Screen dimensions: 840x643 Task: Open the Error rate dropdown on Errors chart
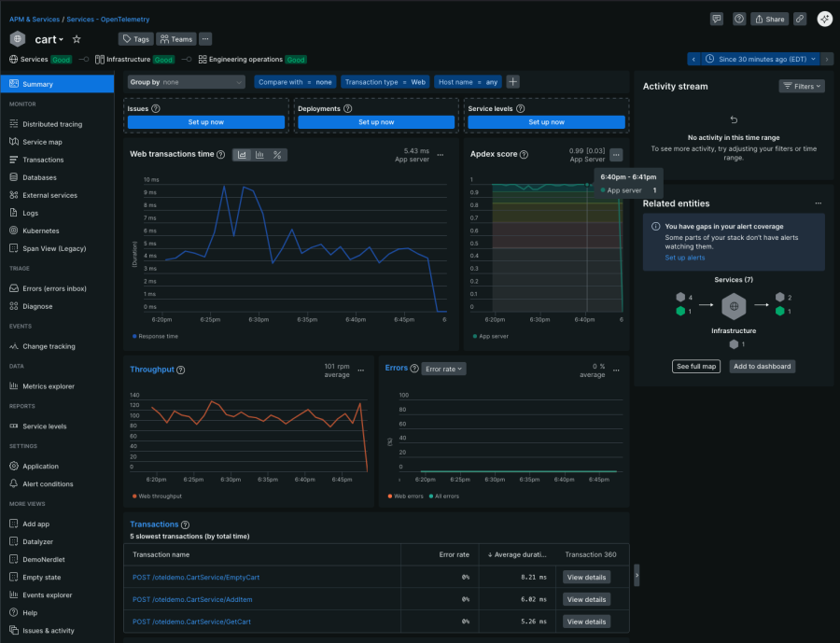443,368
